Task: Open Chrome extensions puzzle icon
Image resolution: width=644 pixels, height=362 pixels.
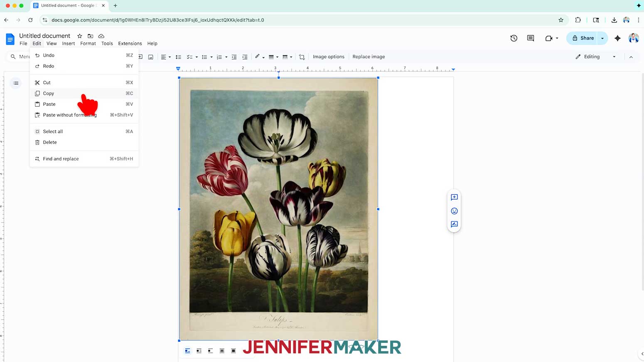Action: click(578, 20)
